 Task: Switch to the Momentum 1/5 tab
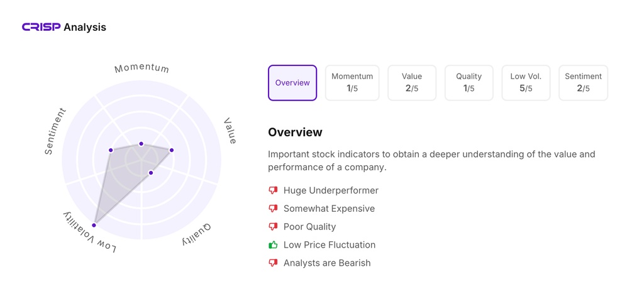pos(352,83)
